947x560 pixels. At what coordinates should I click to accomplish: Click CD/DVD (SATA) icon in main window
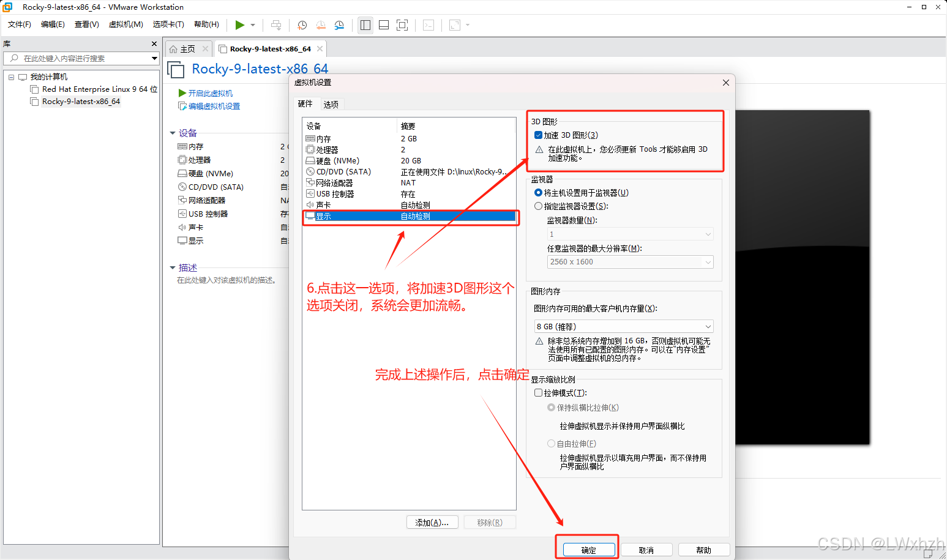pos(182,187)
